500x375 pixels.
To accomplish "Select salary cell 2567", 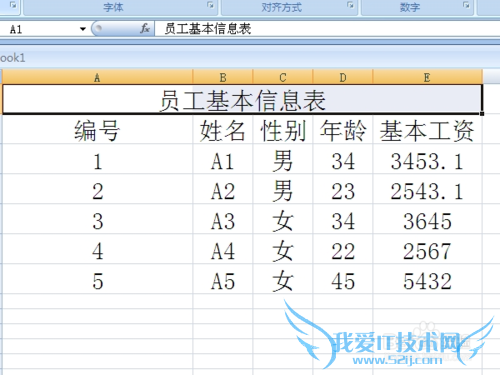I will (x=427, y=249).
